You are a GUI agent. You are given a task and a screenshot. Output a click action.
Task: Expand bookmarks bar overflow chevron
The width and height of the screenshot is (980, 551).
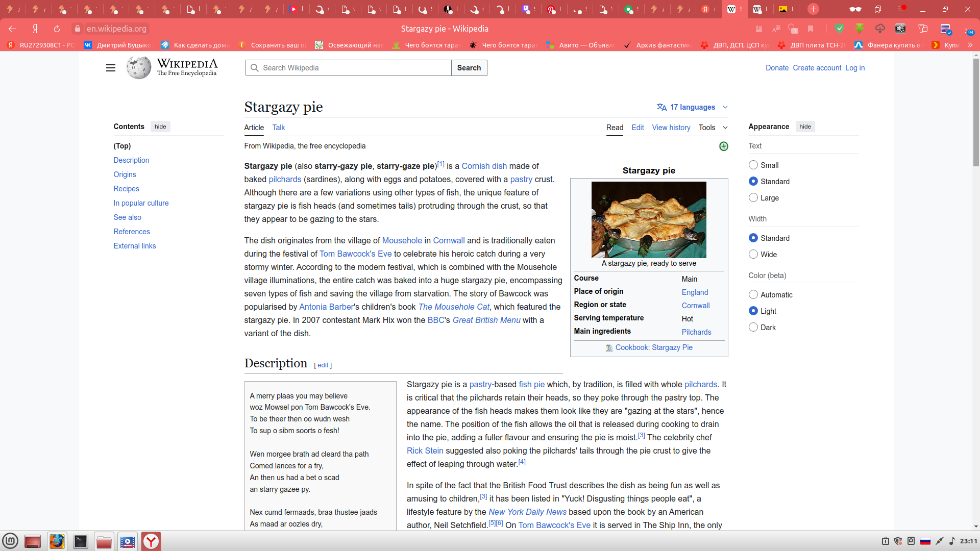970,45
